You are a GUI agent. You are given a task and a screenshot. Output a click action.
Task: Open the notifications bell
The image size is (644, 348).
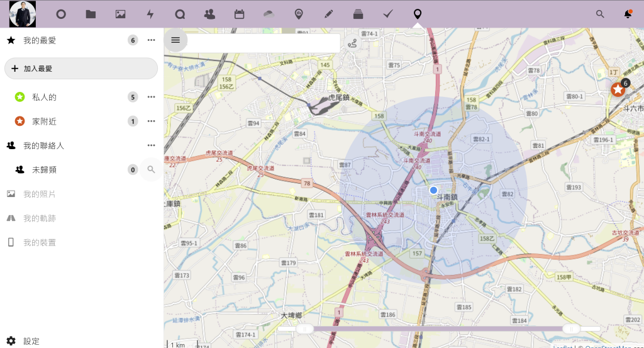point(628,14)
